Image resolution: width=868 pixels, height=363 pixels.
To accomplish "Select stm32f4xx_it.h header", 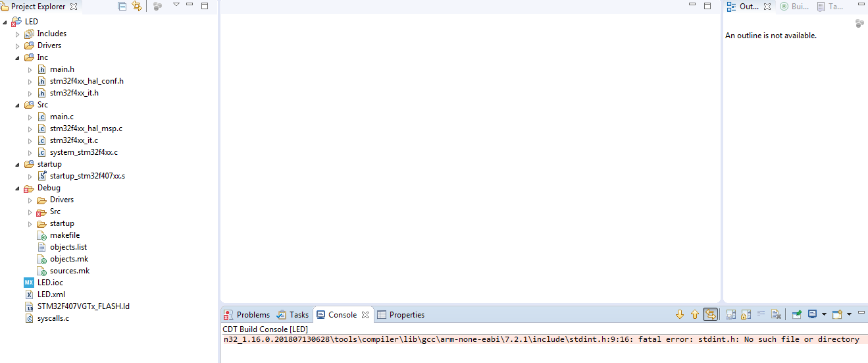I will tap(74, 93).
